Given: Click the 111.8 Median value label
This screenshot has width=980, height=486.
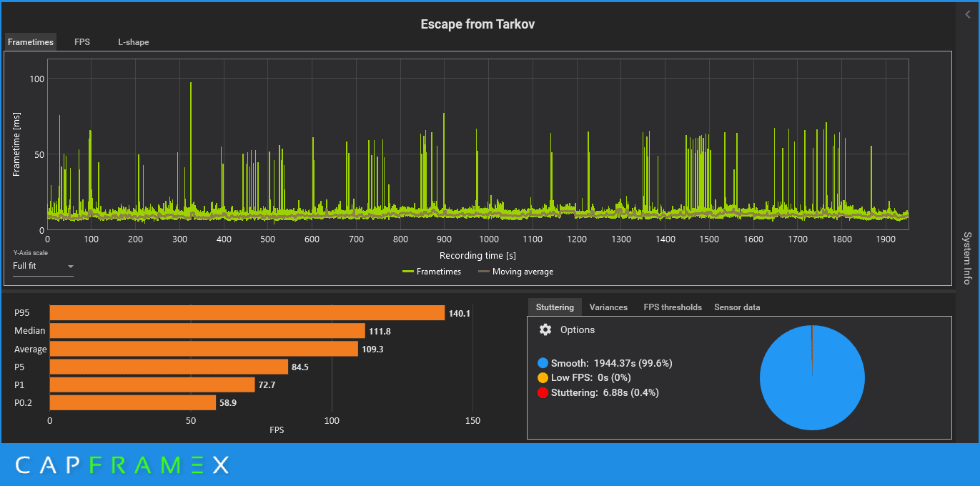Looking at the screenshot, I should point(380,331).
